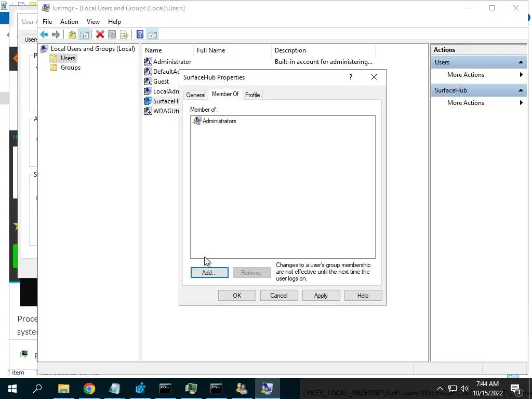Image resolution: width=532 pixels, height=399 pixels.
Task: Click the Properties toolbar icon
Action: click(x=112, y=34)
